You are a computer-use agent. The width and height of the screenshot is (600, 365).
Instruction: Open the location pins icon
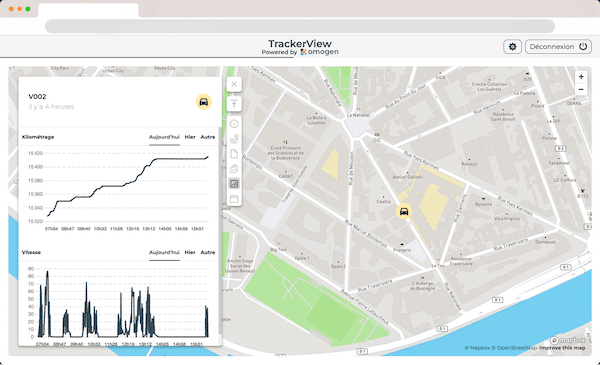234,139
